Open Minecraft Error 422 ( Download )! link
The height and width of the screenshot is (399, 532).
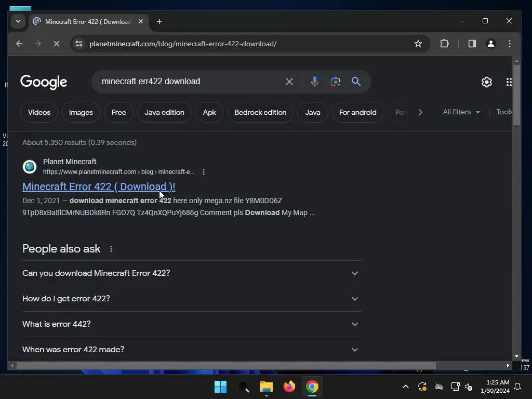click(x=99, y=187)
